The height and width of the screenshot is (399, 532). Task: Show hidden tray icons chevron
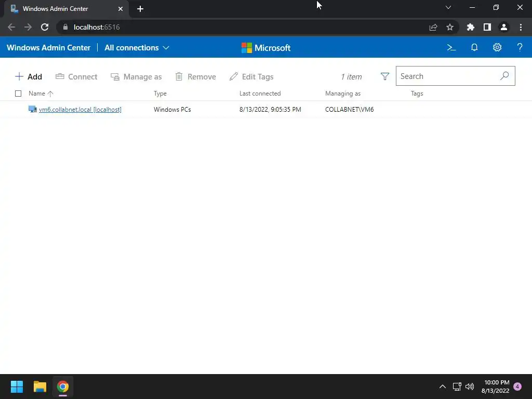pos(443,387)
